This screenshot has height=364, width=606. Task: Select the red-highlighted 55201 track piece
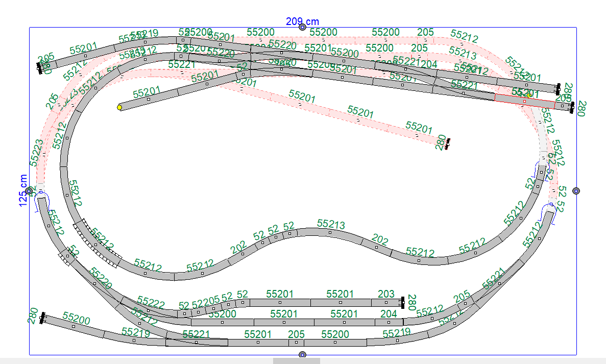coord(523,101)
